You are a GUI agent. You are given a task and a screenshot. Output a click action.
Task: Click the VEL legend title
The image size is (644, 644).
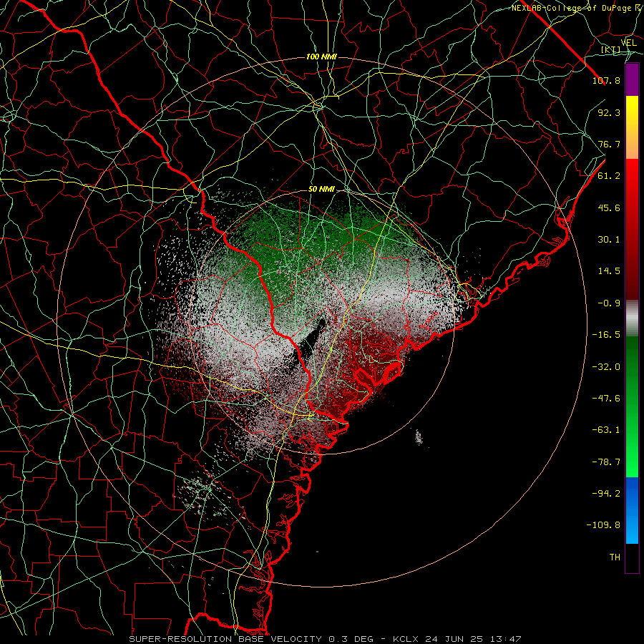pos(628,43)
